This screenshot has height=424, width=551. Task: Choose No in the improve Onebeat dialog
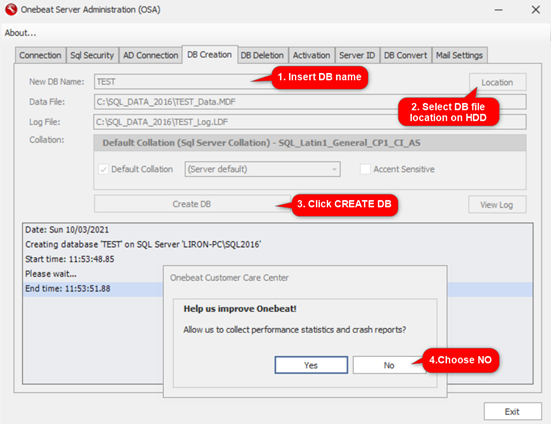coord(389,365)
